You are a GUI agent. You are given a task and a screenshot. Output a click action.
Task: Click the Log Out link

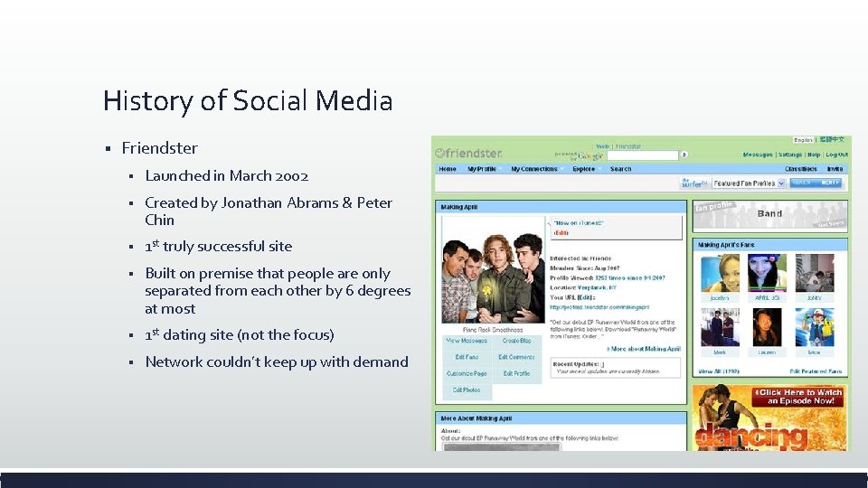click(836, 155)
